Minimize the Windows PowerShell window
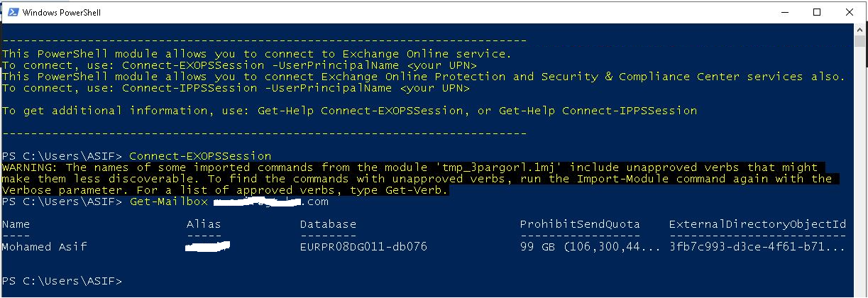Image resolution: width=868 pixels, height=298 pixels. [784, 12]
